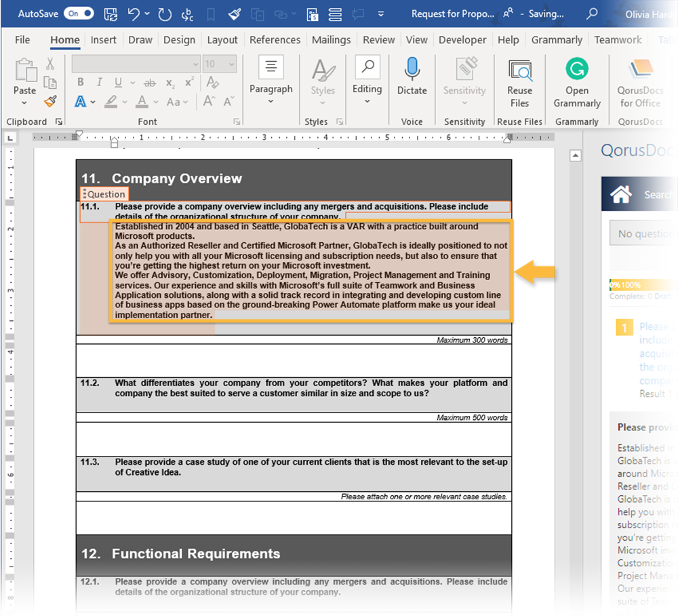Click the format painter icon in title bar
The image size is (678, 616).
point(235,14)
